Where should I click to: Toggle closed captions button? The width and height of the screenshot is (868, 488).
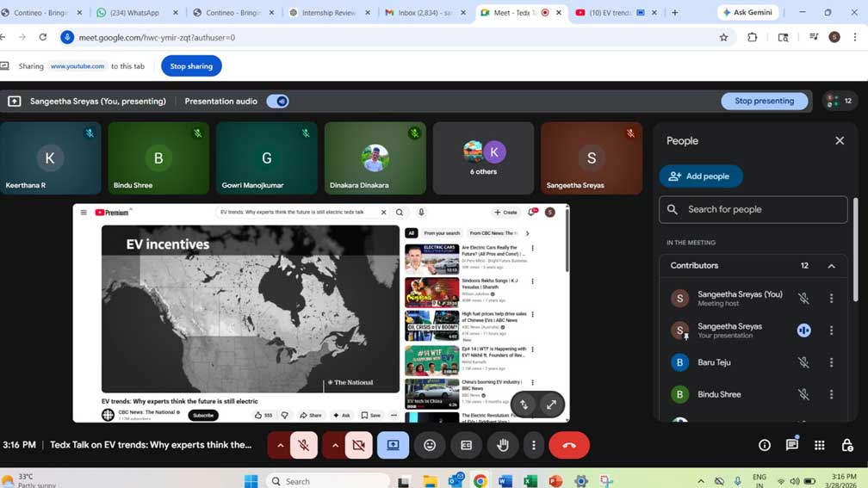tap(466, 445)
